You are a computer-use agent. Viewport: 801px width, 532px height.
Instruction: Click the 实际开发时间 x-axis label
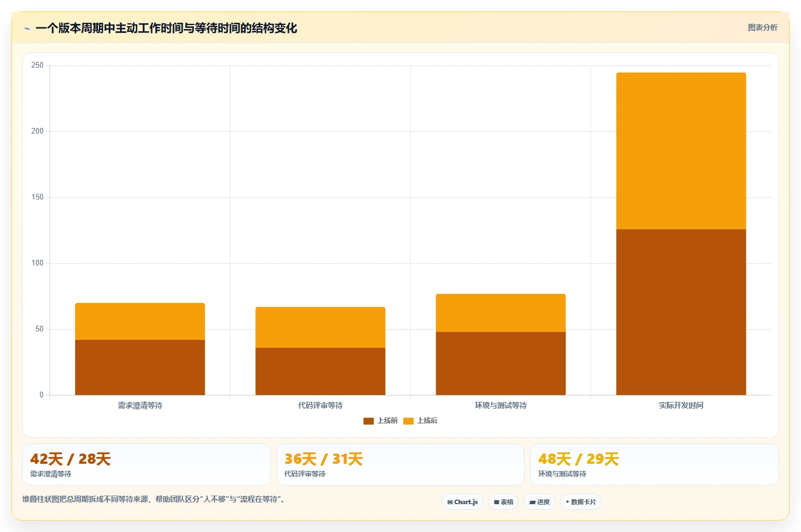(681, 405)
